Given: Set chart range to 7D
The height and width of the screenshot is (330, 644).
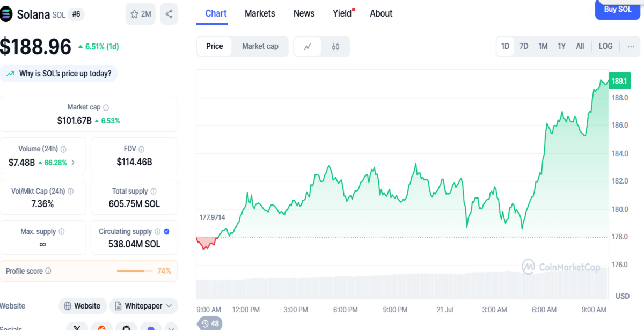Looking at the screenshot, I should click(524, 46).
